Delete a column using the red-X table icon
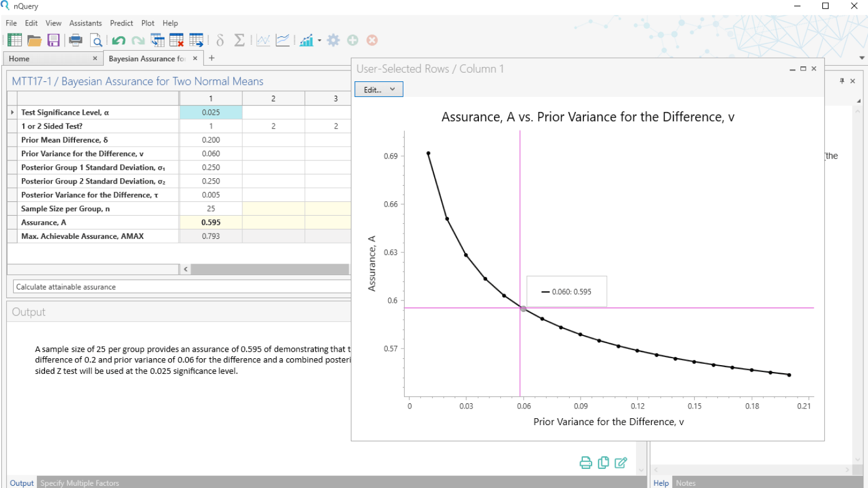The height and width of the screenshot is (488, 868). tap(177, 40)
